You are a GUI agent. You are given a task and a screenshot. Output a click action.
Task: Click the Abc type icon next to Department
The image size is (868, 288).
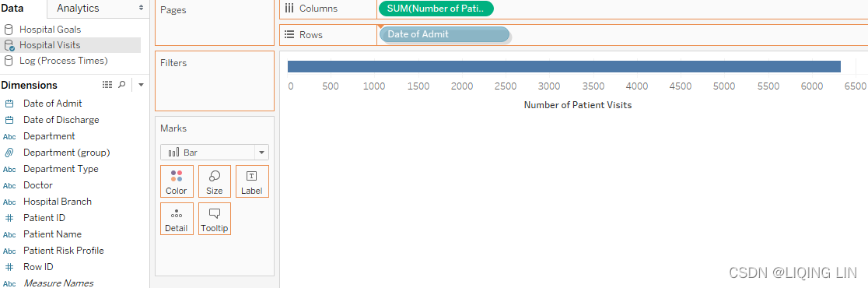pos(9,136)
